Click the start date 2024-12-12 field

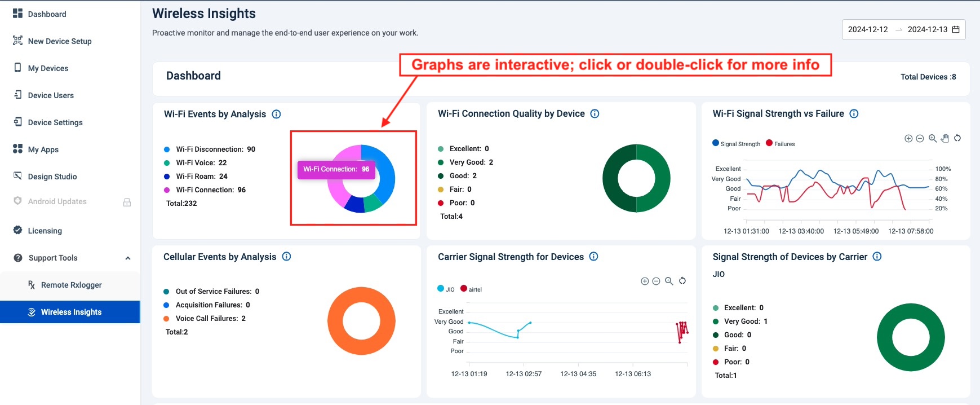click(868, 29)
